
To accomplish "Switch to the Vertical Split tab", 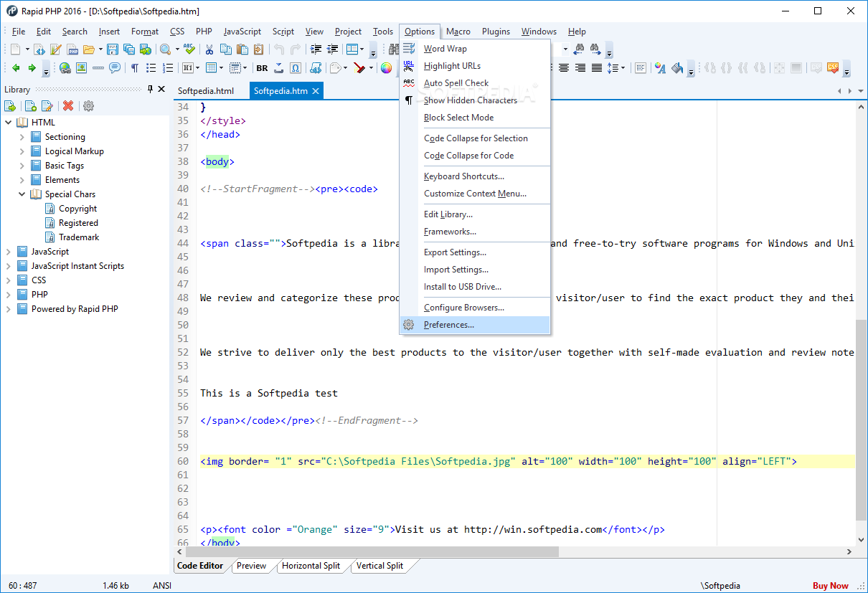I will pos(379,566).
